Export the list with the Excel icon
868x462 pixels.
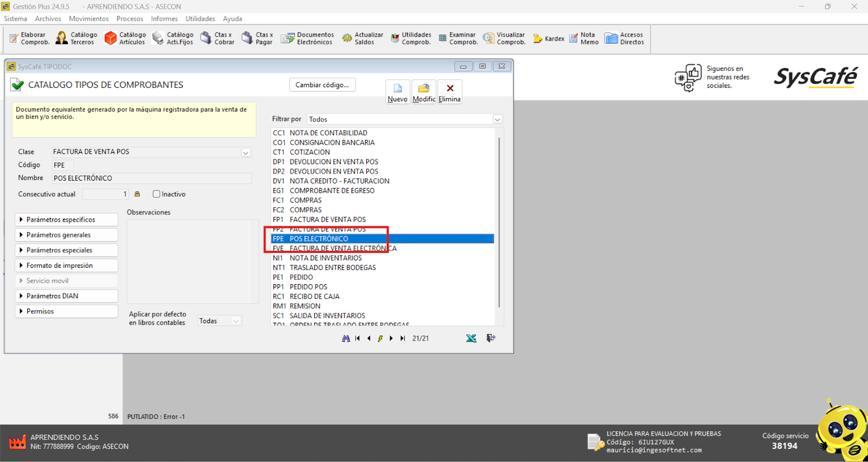[471, 338]
